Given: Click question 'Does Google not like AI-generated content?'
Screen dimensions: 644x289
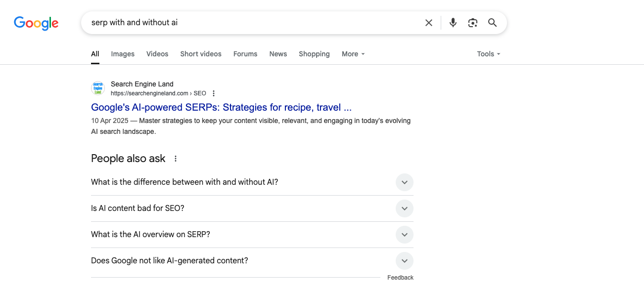Looking at the screenshot, I should (170, 261).
